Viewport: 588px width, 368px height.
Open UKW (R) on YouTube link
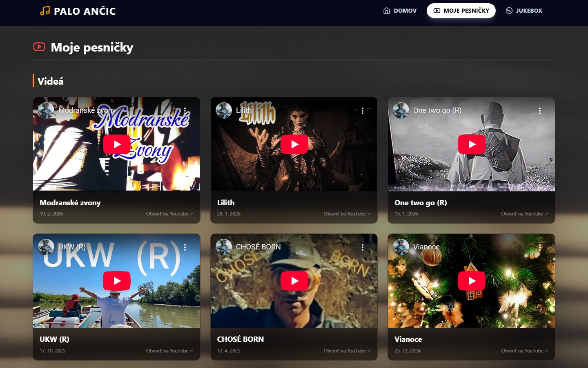[x=169, y=351]
